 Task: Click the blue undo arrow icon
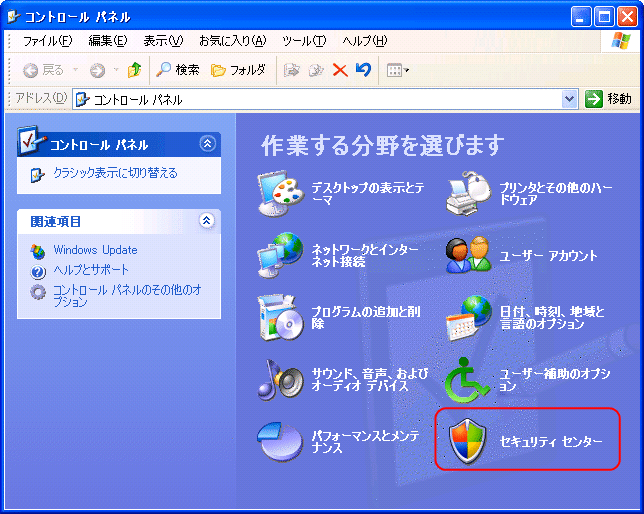pyautogui.click(x=363, y=70)
